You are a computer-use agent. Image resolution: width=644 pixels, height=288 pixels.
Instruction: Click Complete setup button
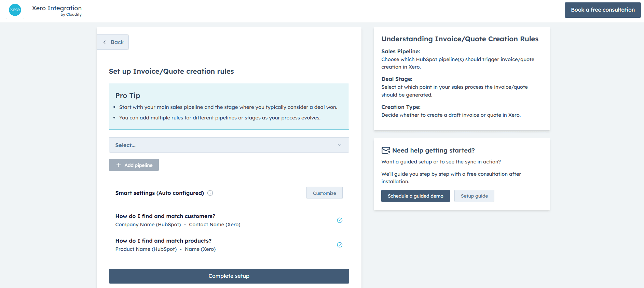tap(229, 276)
